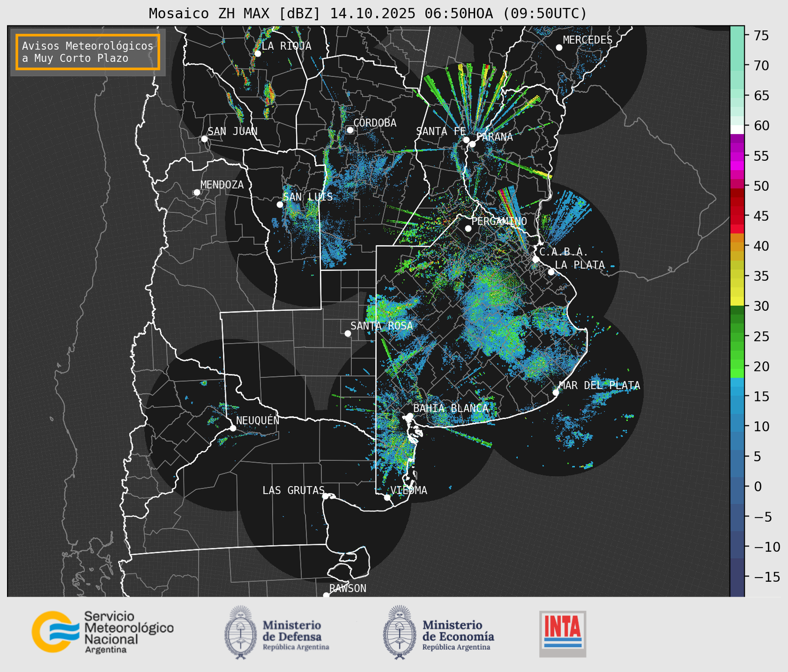Click the SAN LUIS city label

308,197
